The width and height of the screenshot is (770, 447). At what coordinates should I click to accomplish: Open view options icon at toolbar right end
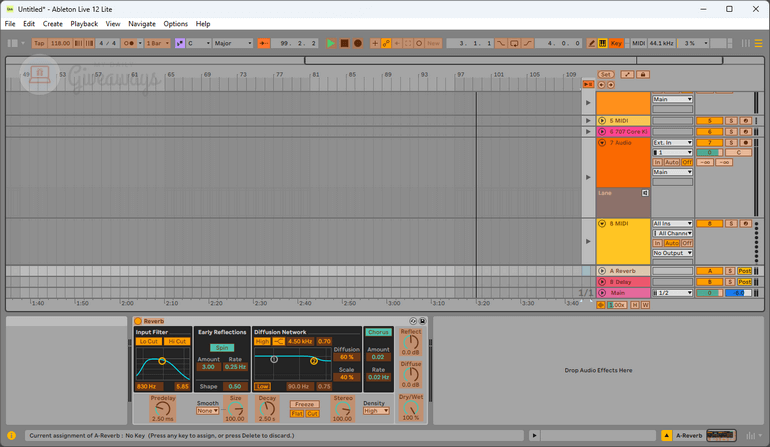coord(759,43)
